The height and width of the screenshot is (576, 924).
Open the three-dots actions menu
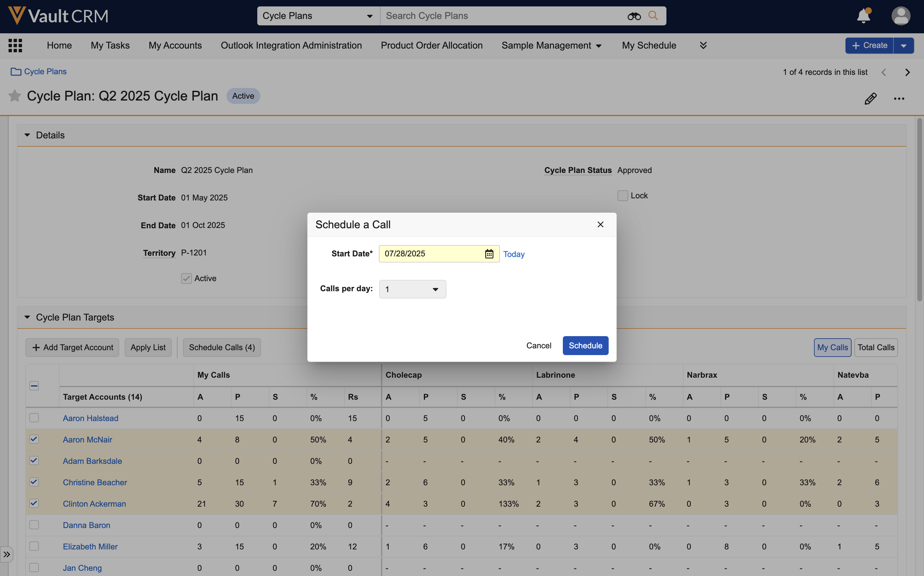coord(899,99)
